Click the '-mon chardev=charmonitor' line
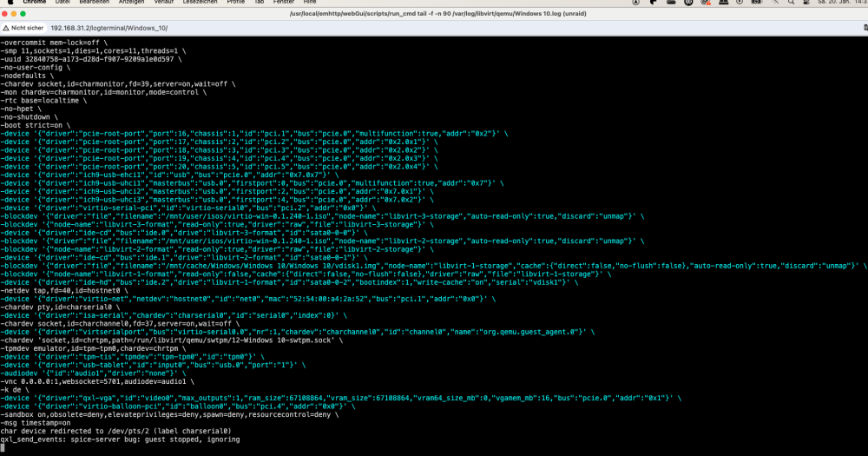The height and width of the screenshot is (456, 868). click(x=103, y=93)
